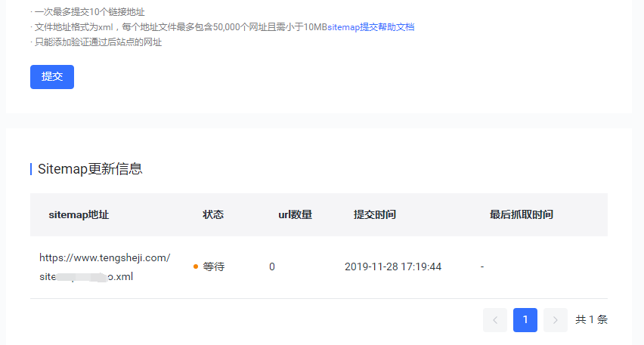644x345 pixels.
Task: Click the sitemap地址 column header
Action: click(79, 214)
